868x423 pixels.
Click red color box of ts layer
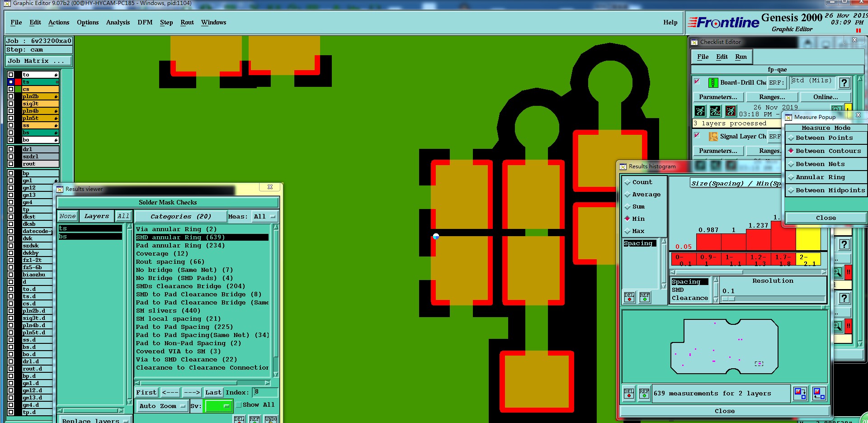click(18, 82)
